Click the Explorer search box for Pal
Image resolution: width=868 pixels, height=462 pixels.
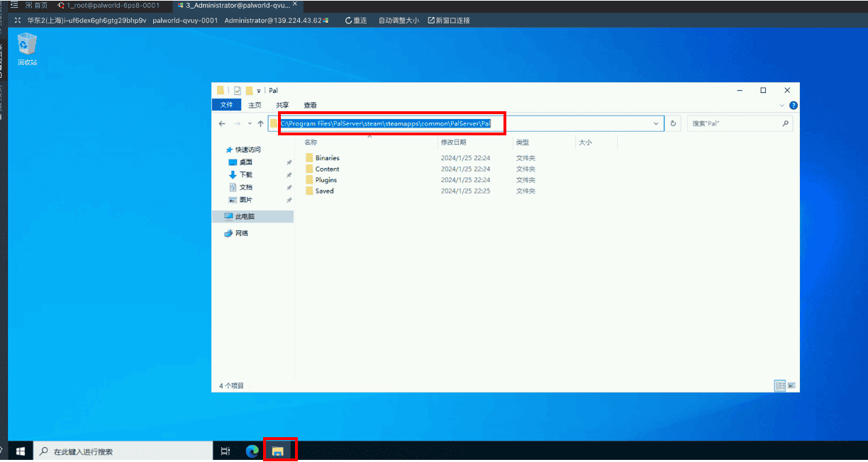pos(734,123)
